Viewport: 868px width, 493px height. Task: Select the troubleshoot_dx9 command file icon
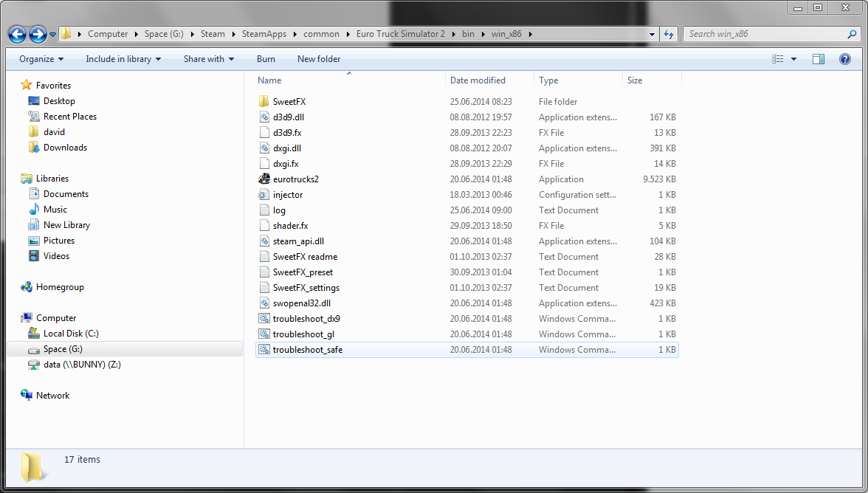tap(264, 319)
